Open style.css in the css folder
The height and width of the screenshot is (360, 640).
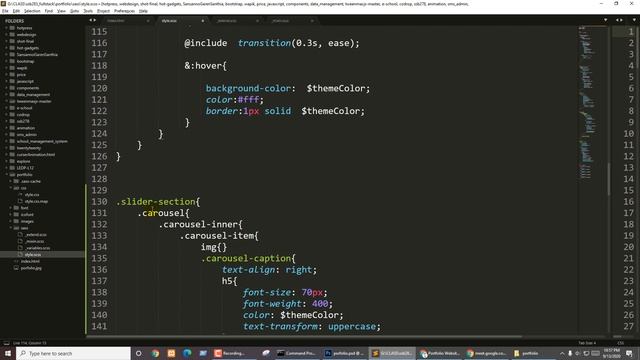[32, 195]
